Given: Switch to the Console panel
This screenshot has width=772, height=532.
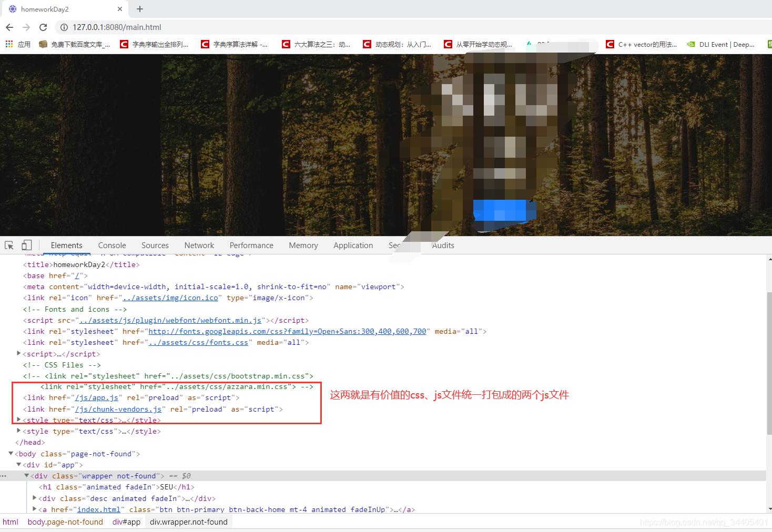Looking at the screenshot, I should pyautogui.click(x=112, y=245).
